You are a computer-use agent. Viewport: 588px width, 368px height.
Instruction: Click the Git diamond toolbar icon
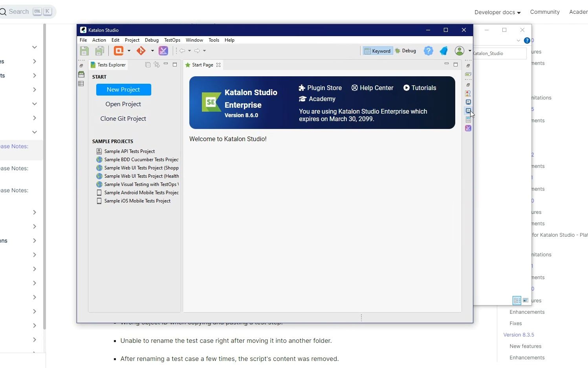pyautogui.click(x=141, y=51)
